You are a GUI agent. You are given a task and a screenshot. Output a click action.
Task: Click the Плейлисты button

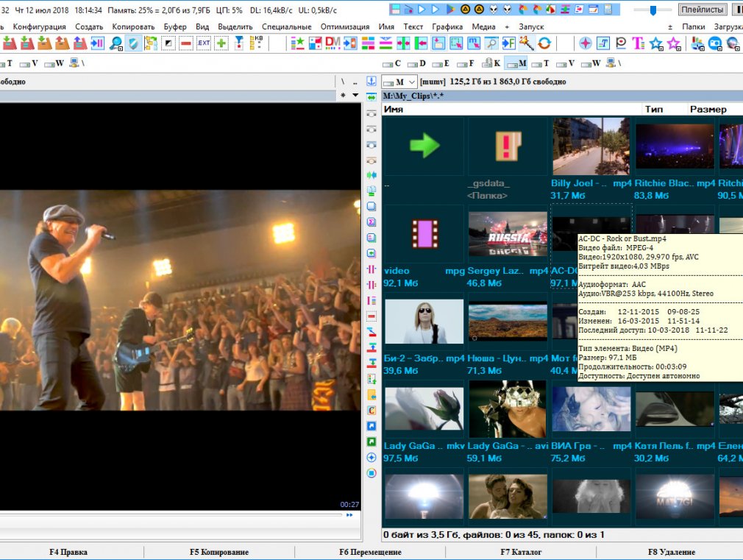point(702,10)
